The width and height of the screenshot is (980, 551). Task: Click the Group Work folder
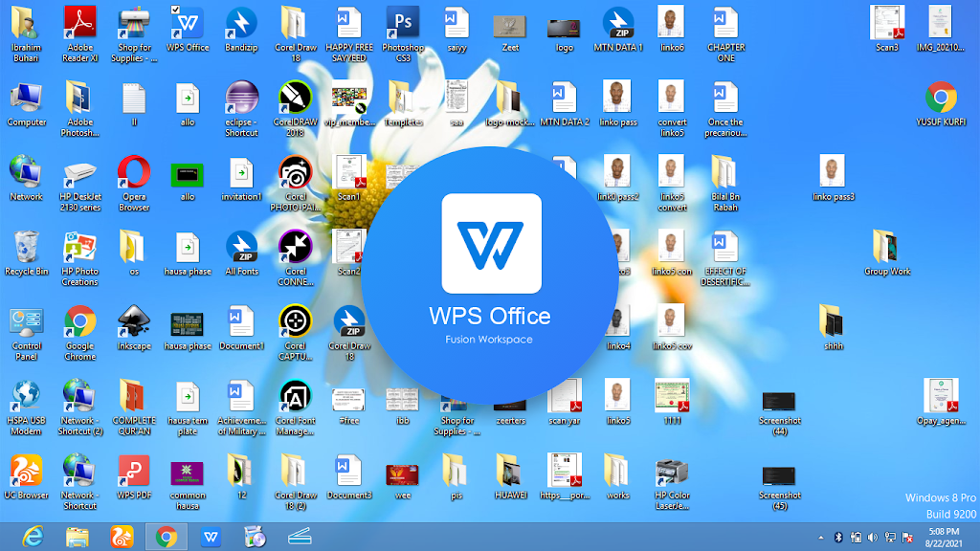[x=887, y=248]
